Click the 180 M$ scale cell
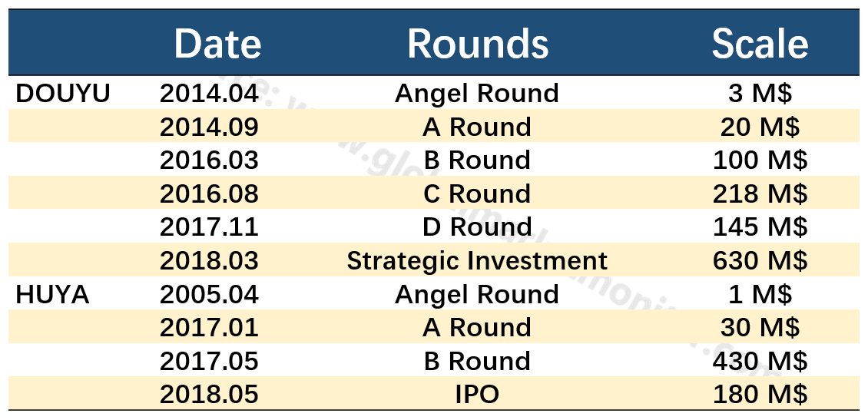The width and height of the screenshot is (868, 420). (x=760, y=395)
